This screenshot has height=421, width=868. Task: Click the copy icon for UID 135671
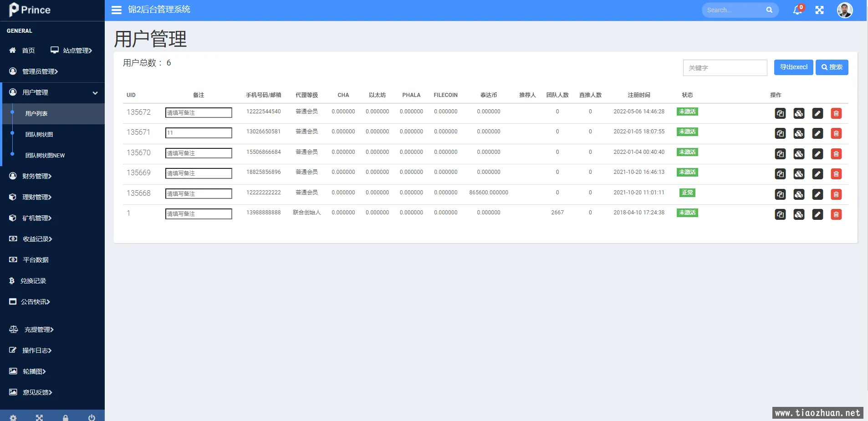click(780, 133)
